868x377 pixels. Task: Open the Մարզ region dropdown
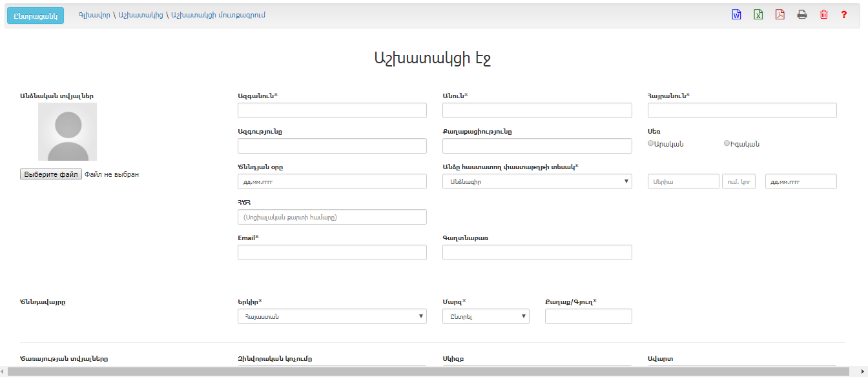tap(486, 316)
